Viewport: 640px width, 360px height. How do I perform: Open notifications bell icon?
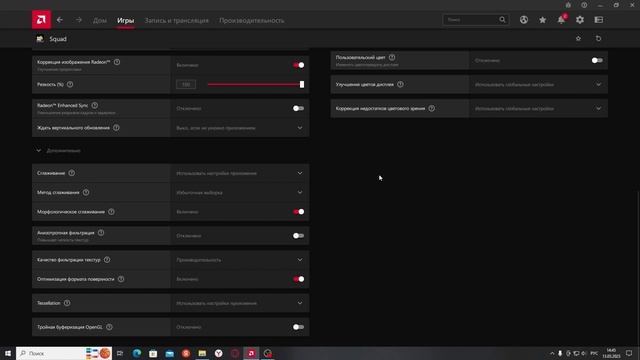coord(561,20)
